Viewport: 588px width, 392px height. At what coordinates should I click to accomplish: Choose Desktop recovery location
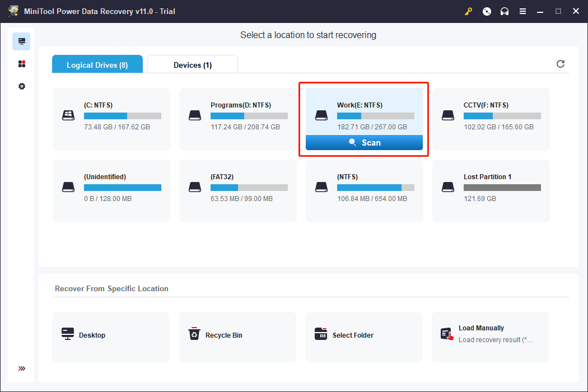coord(111,337)
